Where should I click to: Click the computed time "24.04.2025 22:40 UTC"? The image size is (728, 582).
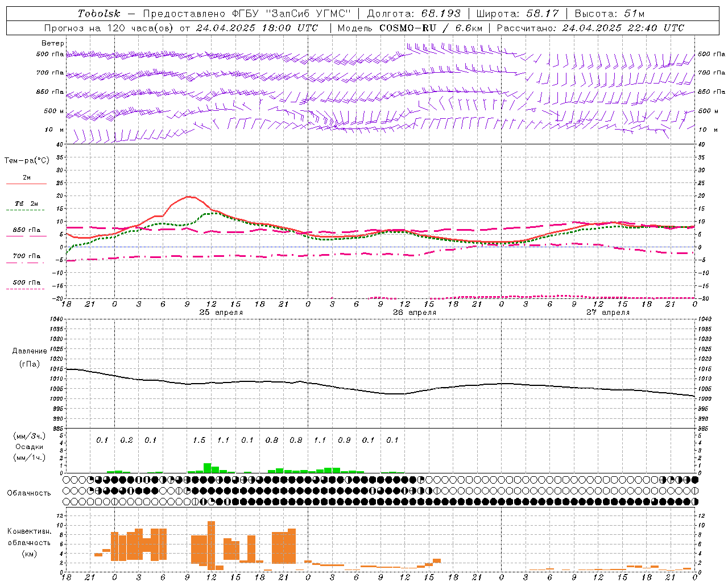tap(623, 28)
